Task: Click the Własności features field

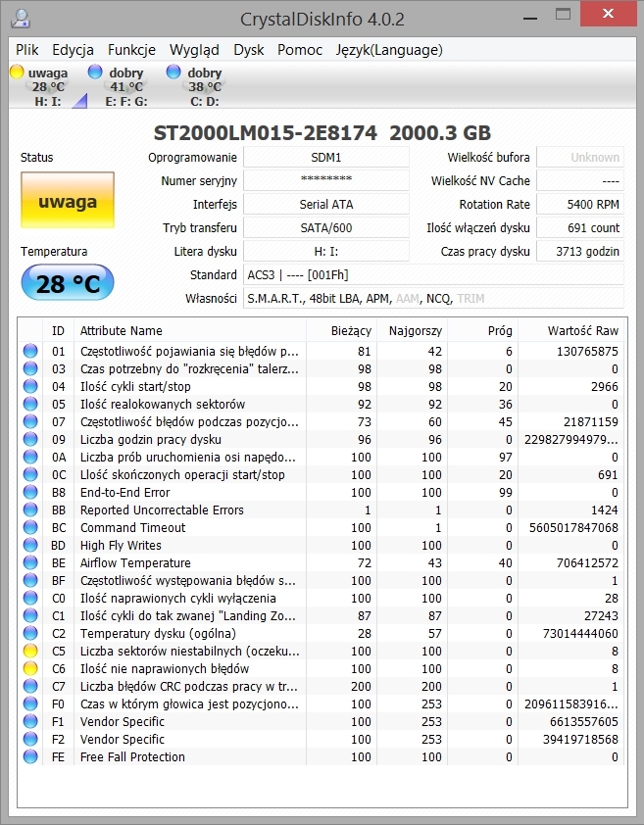Action: coord(433,298)
